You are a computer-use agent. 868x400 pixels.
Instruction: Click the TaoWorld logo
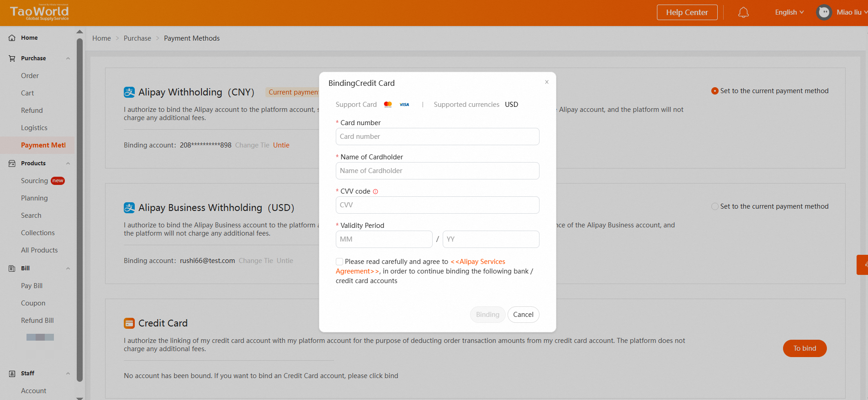point(40,12)
